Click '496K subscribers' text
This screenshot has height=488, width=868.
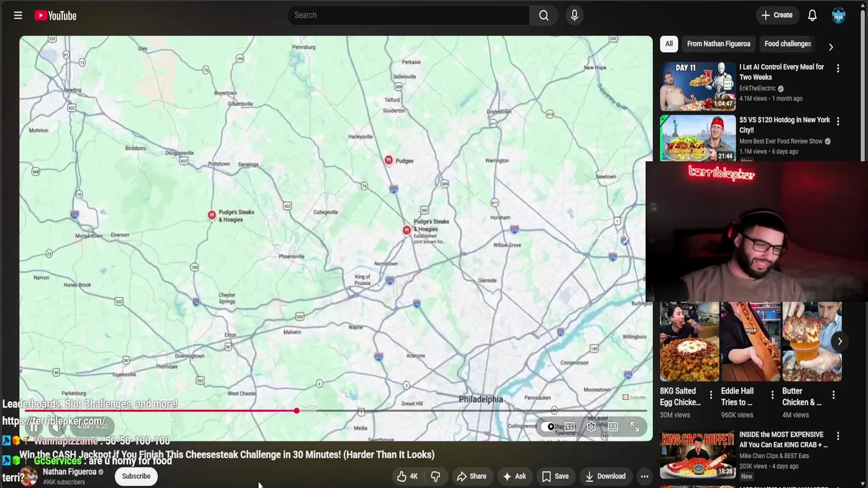(x=64, y=483)
